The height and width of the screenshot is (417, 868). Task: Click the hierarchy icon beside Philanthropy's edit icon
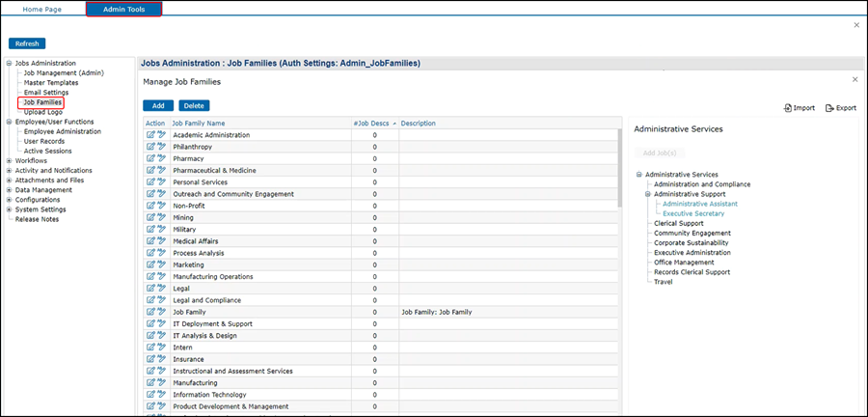coord(161,147)
